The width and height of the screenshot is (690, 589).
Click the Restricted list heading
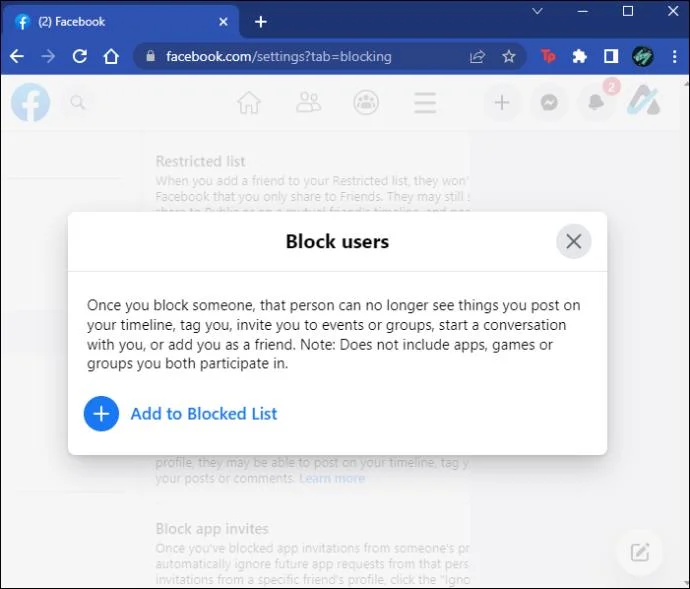coord(200,161)
